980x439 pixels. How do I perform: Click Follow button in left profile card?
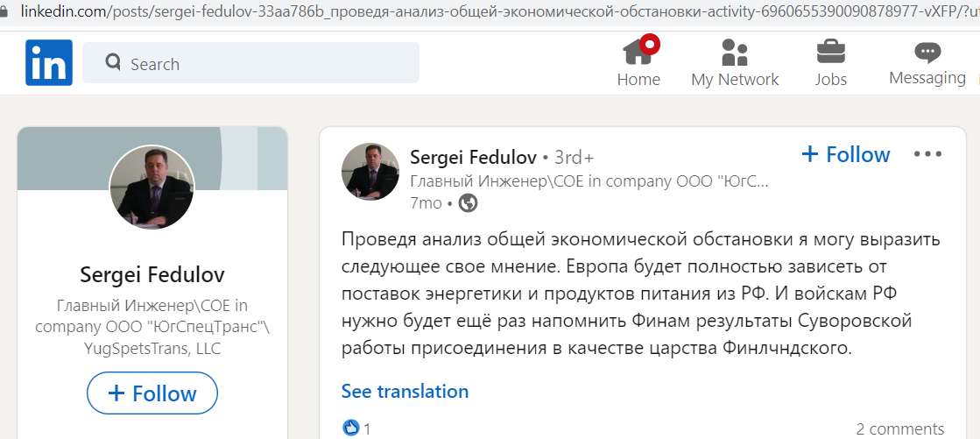tap(152, 393)
